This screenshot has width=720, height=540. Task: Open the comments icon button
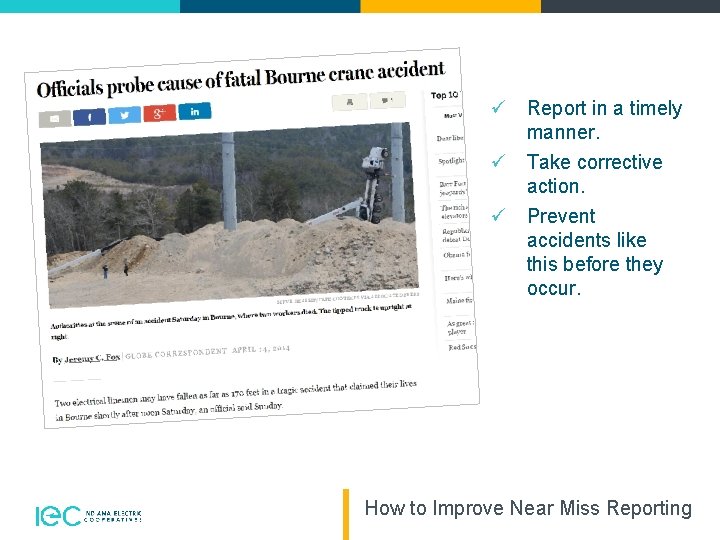[x=387, y=100]
